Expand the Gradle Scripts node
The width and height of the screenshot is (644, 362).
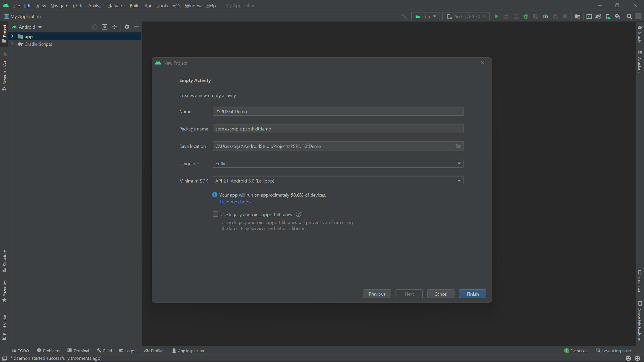click(12, 44)
